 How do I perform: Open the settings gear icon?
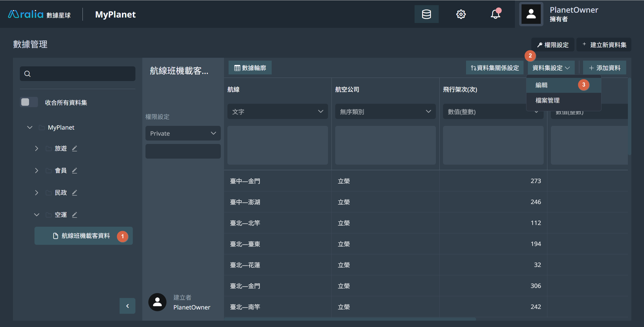[x=461, y=14]
